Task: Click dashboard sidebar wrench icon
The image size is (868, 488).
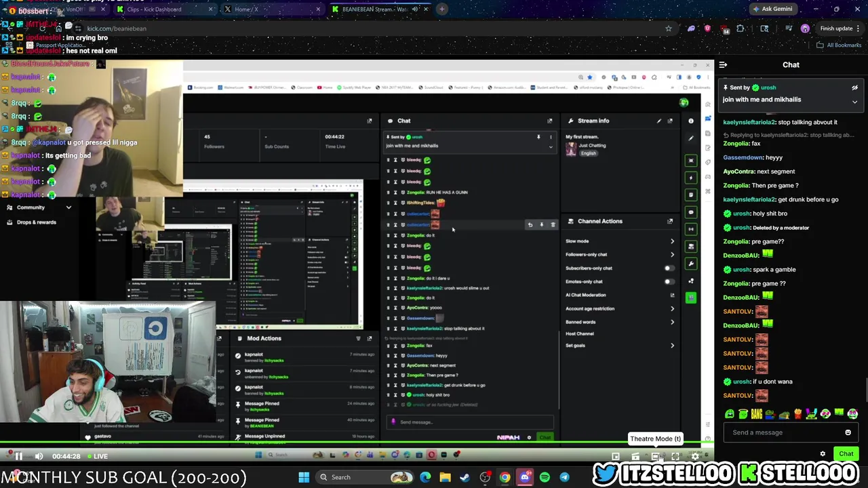Action: (691, 264)
